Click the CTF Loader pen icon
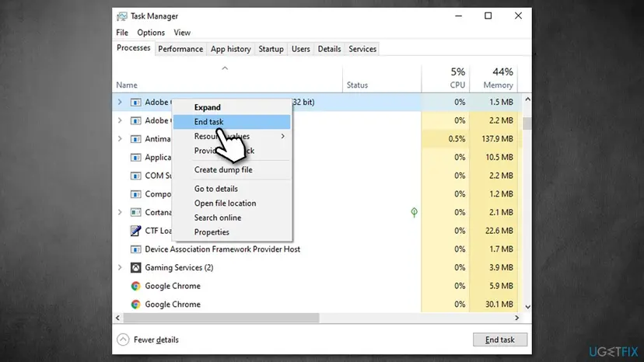This screenshot has width=644, height=362. [x=135, y=231]
